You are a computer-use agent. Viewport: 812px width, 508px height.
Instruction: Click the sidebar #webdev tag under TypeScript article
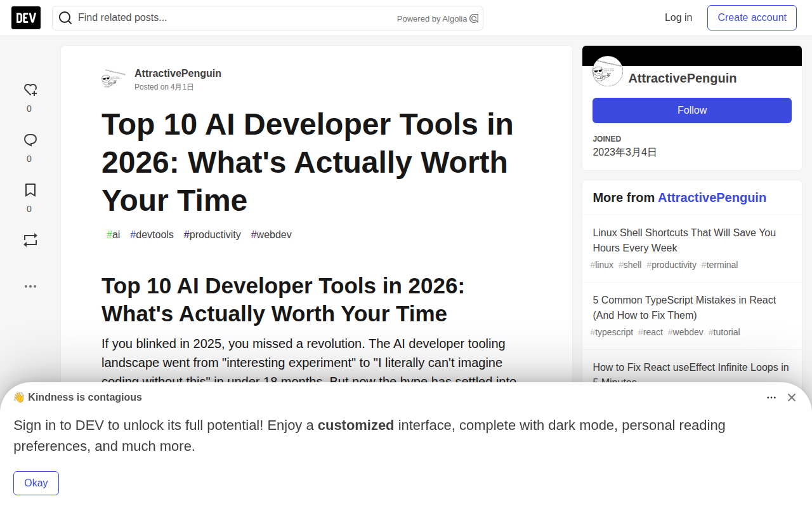(x=686, y=332)
